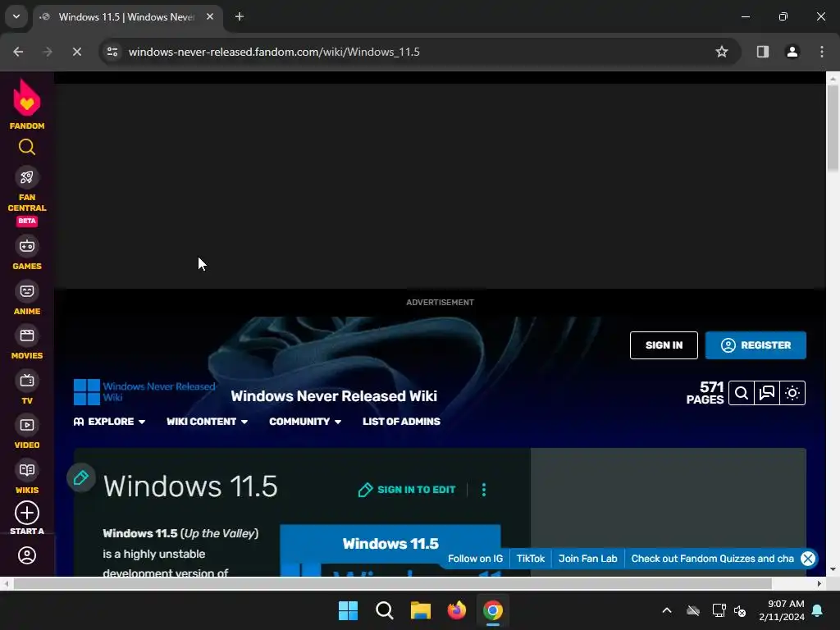Click Sign In to Edit link
Image resolution: width=840 pixels, height=630 pixels.
coord(407,490)
